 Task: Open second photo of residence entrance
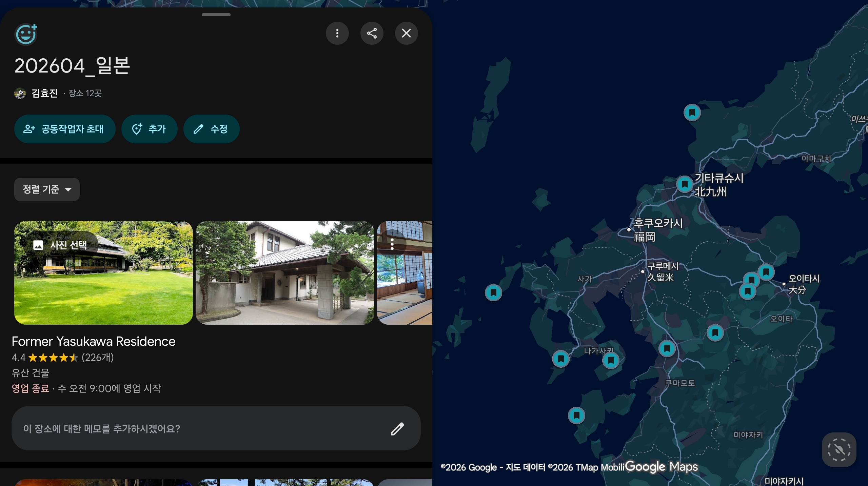pyautogui.click(x=285, y=273)
